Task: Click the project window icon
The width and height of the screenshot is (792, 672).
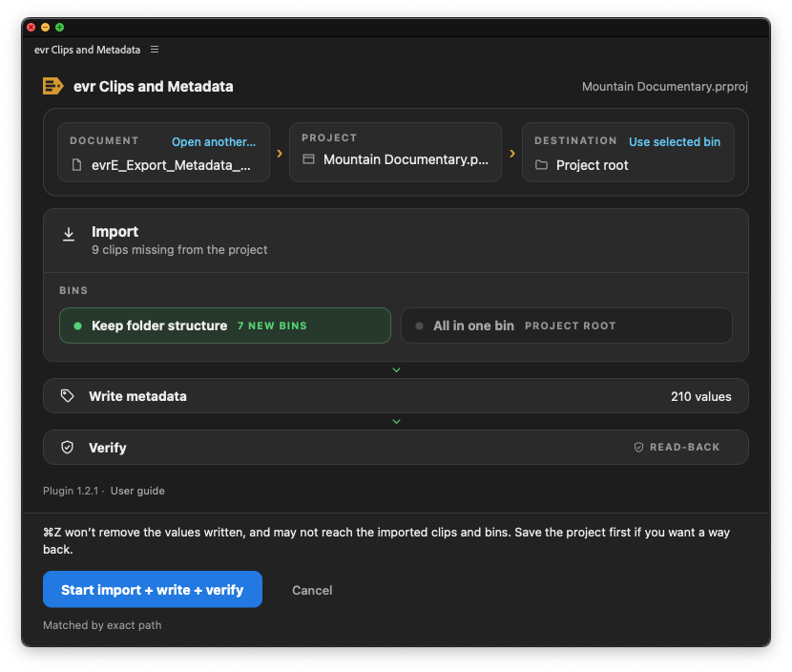Action: (x=308, y=159)
